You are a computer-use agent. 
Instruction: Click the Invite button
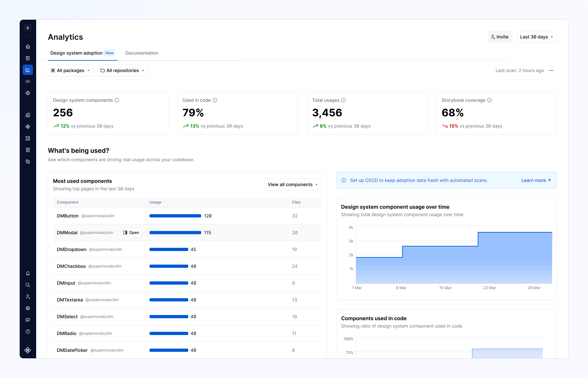(x=500, y=37)
